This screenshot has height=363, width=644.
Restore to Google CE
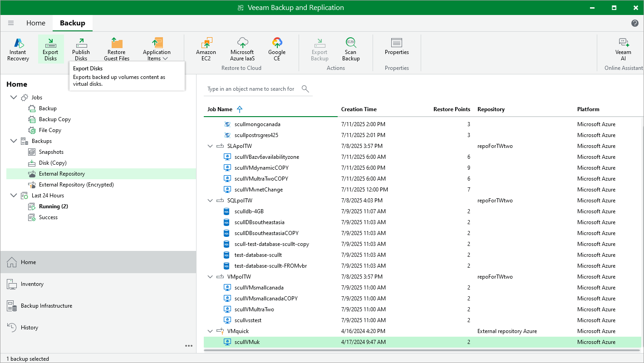pyautogui.click(x=276, y=49)
